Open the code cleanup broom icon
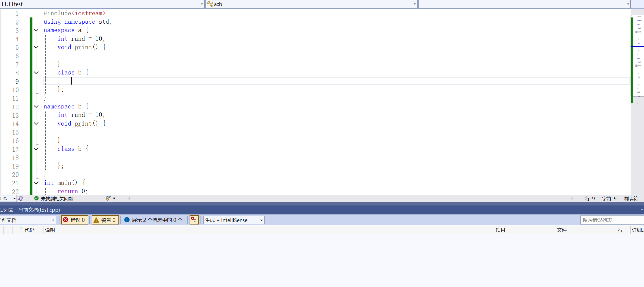The width and height of the screenshot is (644, 287). (108, 198)
